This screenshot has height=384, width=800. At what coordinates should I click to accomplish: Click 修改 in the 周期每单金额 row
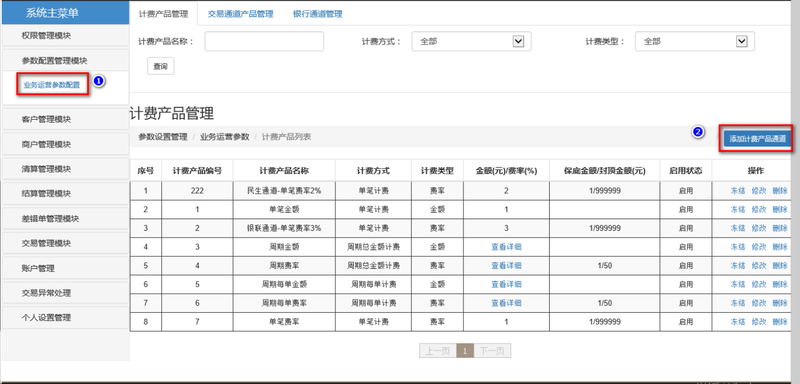tap(759, 284)
